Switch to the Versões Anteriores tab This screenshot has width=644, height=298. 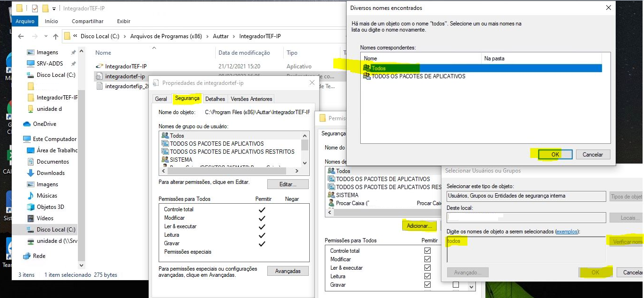click(251, 99)
